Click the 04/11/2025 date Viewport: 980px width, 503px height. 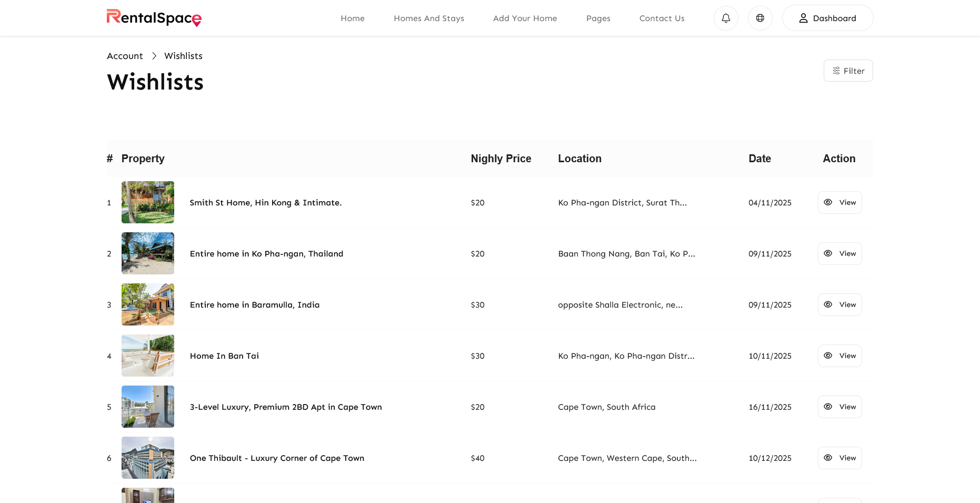point(770,203)
